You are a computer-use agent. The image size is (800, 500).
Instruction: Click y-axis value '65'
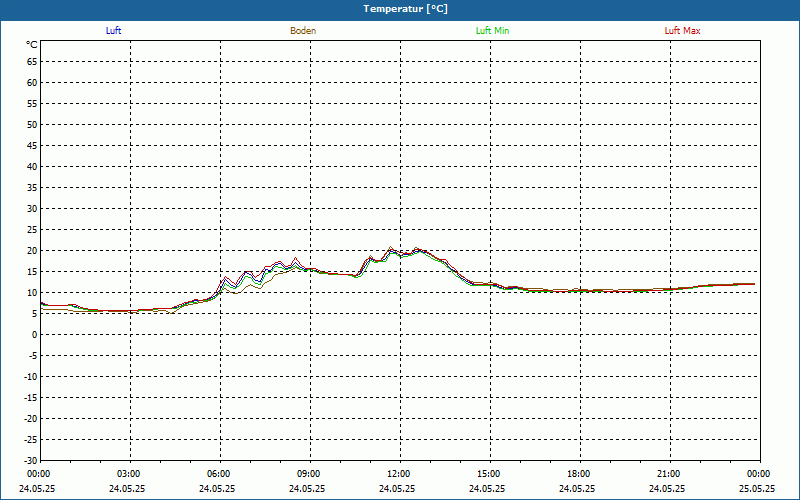(x=32, y=62)
